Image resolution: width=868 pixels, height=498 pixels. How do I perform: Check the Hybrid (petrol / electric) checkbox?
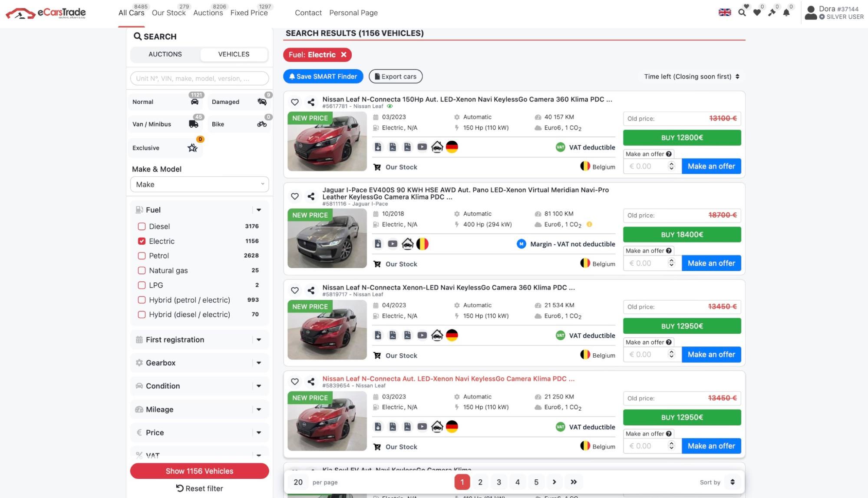142,300
